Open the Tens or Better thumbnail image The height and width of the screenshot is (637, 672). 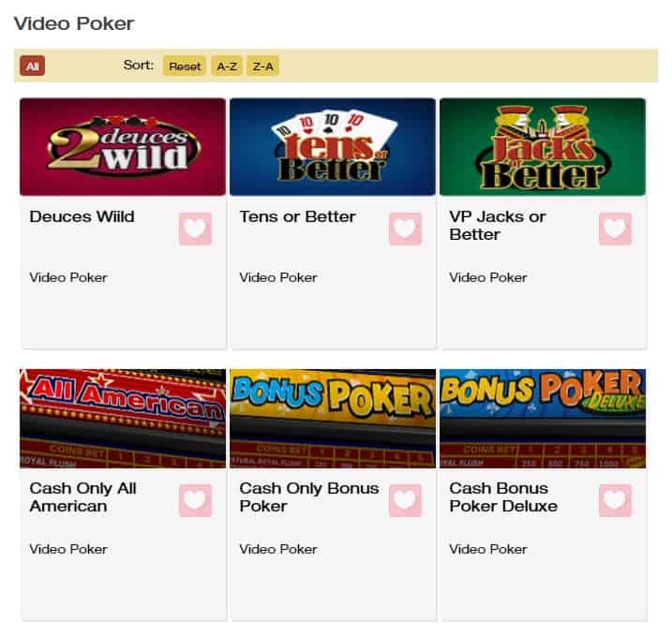pyautogui.click(x=333, y=147)
